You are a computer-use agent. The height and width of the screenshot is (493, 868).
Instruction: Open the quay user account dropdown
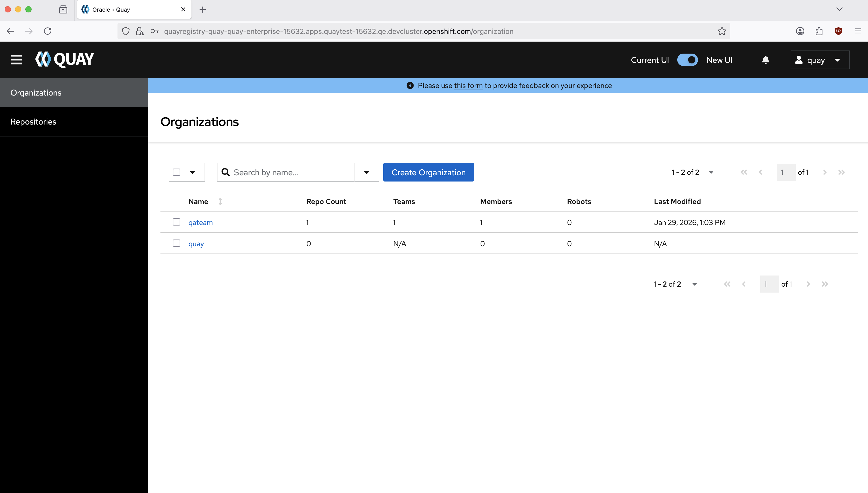820,60
